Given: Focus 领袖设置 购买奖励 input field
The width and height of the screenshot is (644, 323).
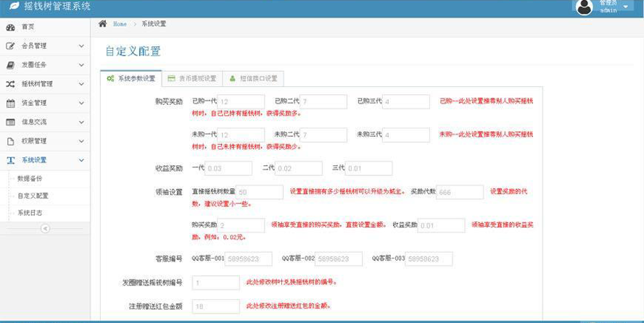Looking at the screenshot, I should coord(241,225).
